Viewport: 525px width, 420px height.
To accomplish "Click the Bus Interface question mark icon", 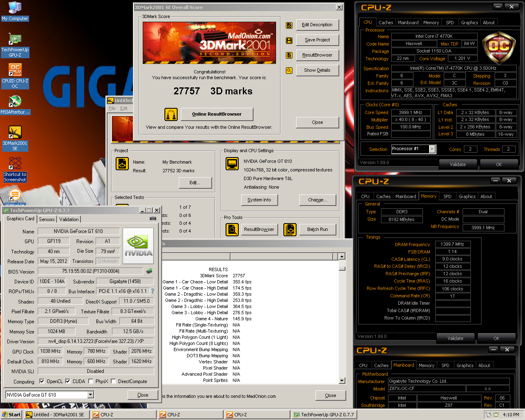I will [153, 291].
